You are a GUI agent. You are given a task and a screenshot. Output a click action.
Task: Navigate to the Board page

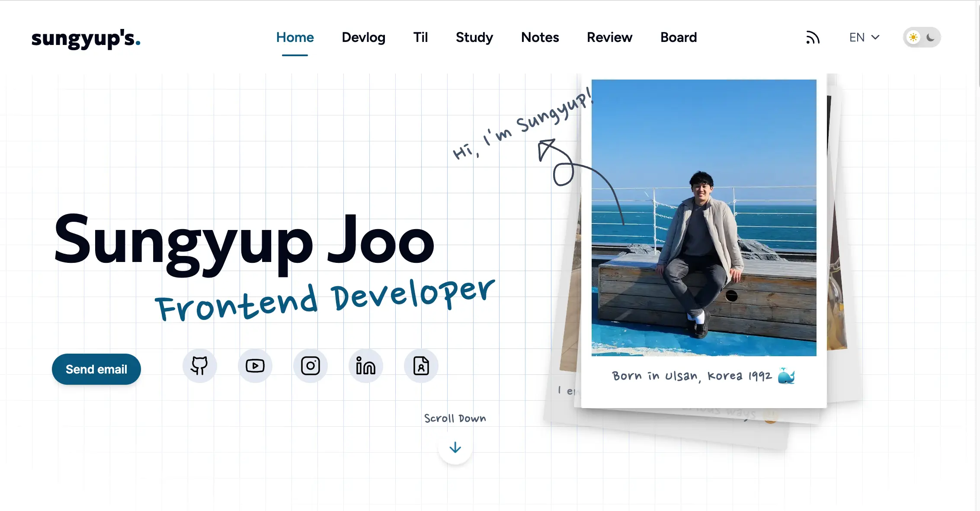679,38
